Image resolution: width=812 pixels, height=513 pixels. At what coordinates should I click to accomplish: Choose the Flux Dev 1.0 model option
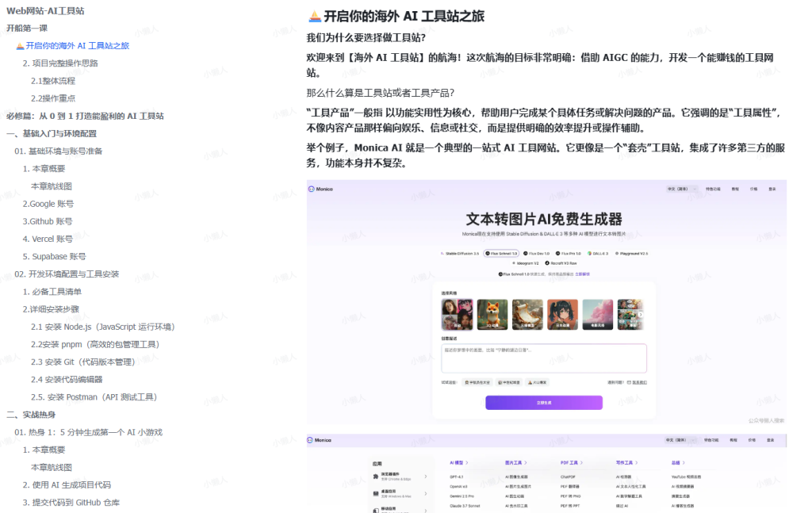click(537, 254)
